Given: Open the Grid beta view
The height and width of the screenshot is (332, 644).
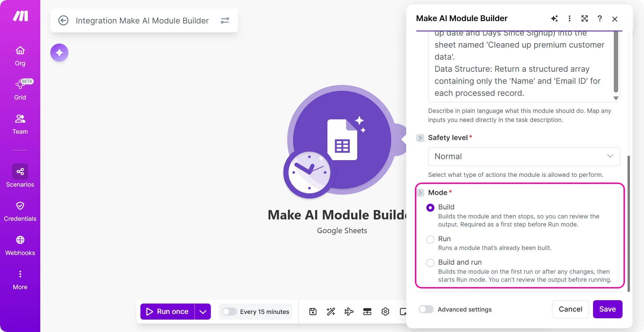Looking at the screenshot, I should click(20, 90).
